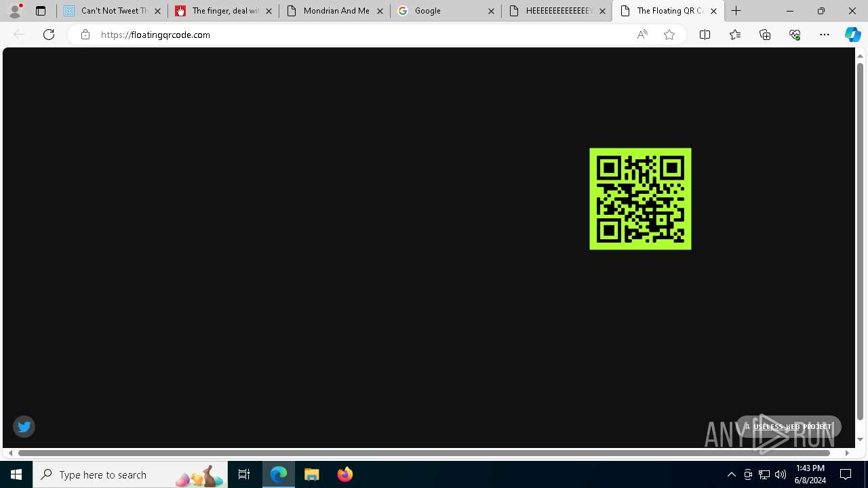868x488 pixels.
Task: Open Firefox from taskbar
Action: coord(345,474)
